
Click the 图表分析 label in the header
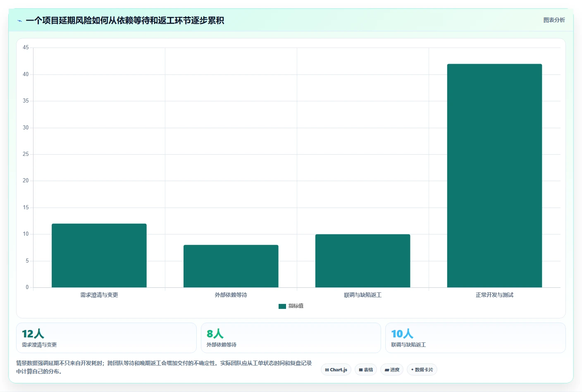click(554, 20)
